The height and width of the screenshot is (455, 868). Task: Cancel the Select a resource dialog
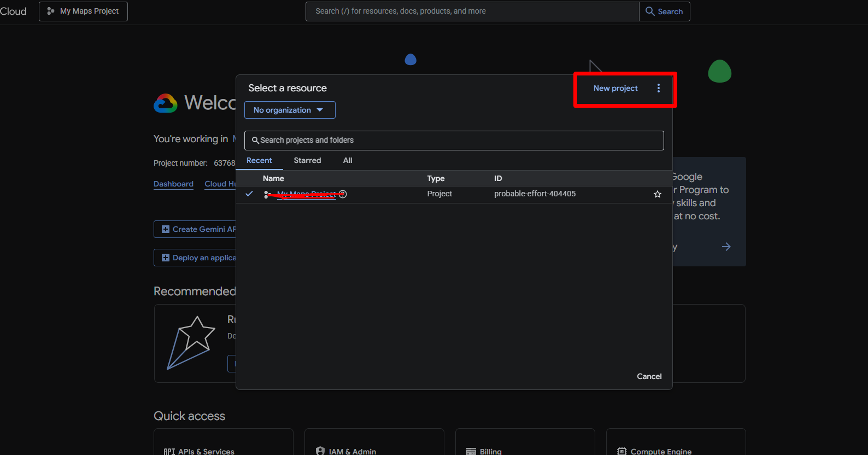tap(649, 376)
